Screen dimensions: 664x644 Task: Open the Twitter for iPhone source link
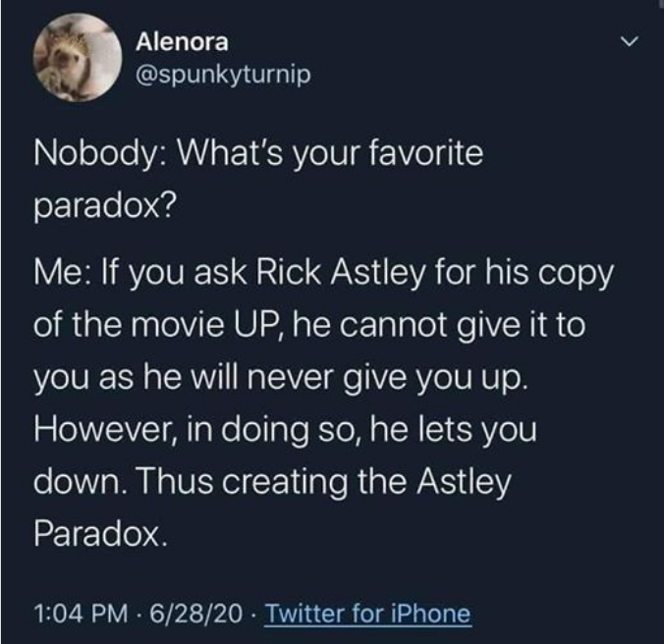coord(367,614)
